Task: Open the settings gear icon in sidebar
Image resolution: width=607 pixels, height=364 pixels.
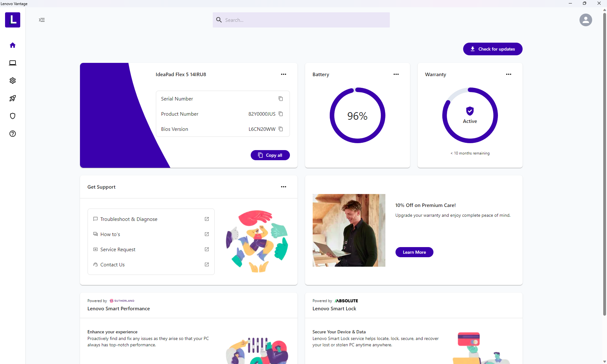Action: point(13,81)
